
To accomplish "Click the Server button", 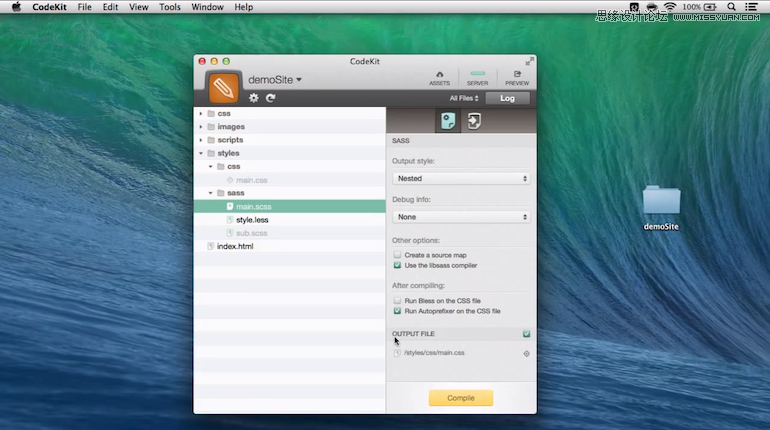I will pos(477,79).
